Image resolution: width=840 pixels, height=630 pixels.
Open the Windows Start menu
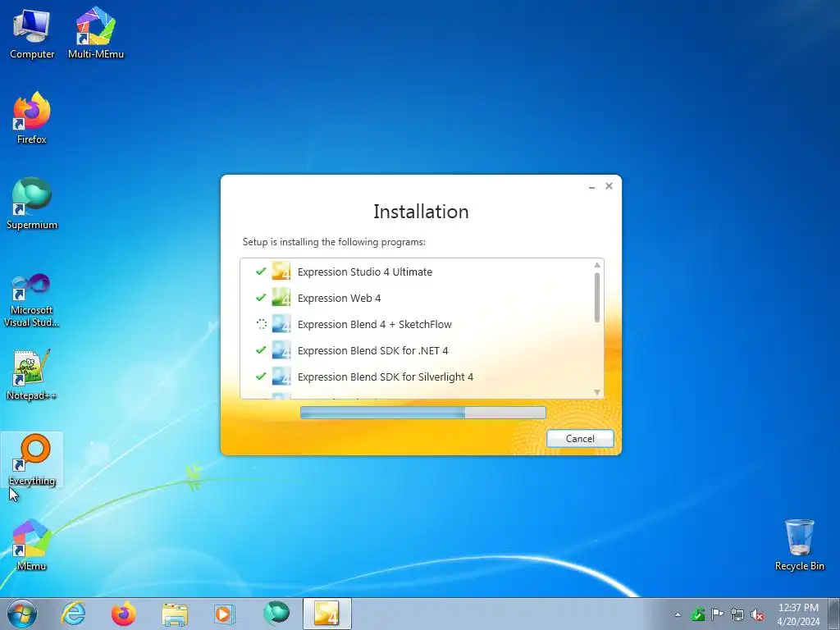tap(22, 614)
